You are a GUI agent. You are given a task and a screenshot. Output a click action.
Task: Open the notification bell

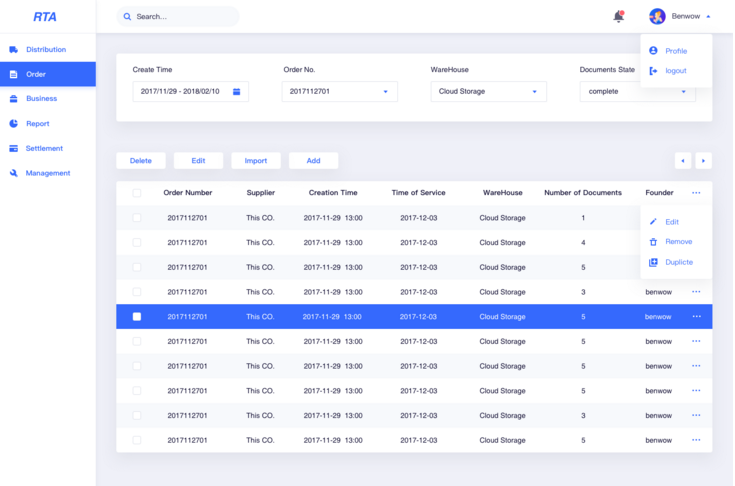coord(618,16)
